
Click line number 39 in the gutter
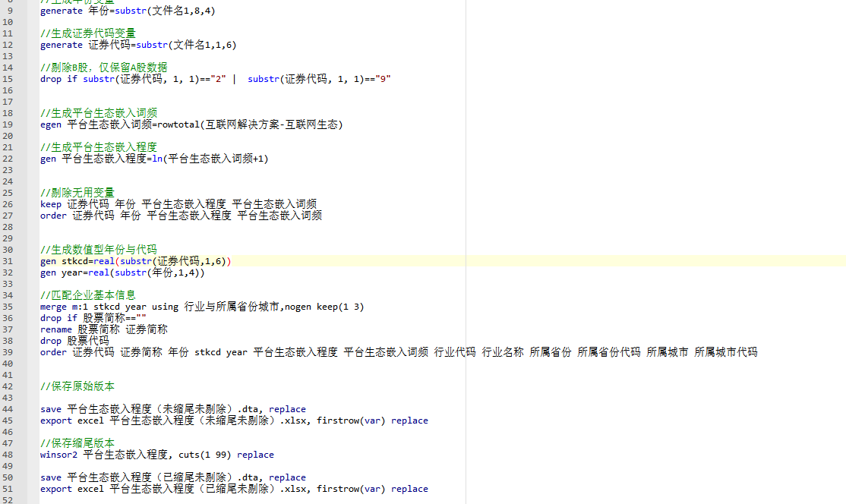click(8, 352)
